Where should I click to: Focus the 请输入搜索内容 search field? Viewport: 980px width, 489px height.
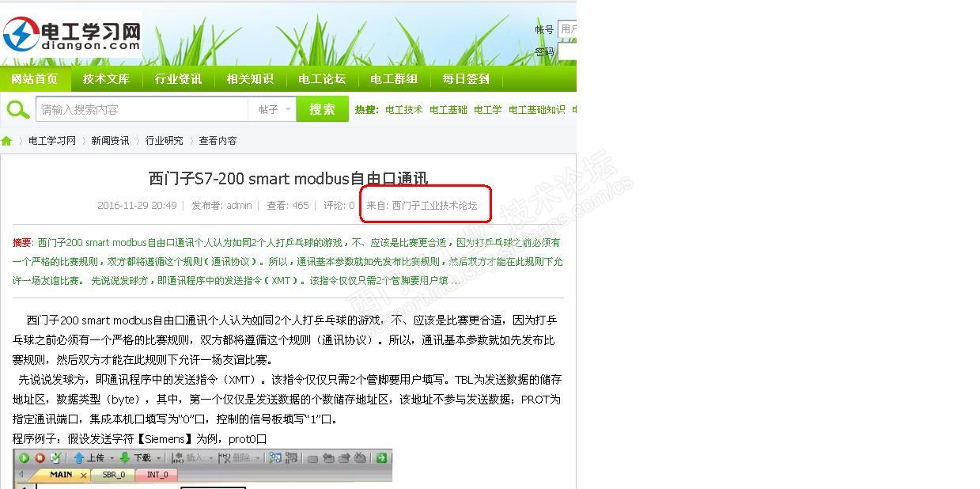click(142, 109)
